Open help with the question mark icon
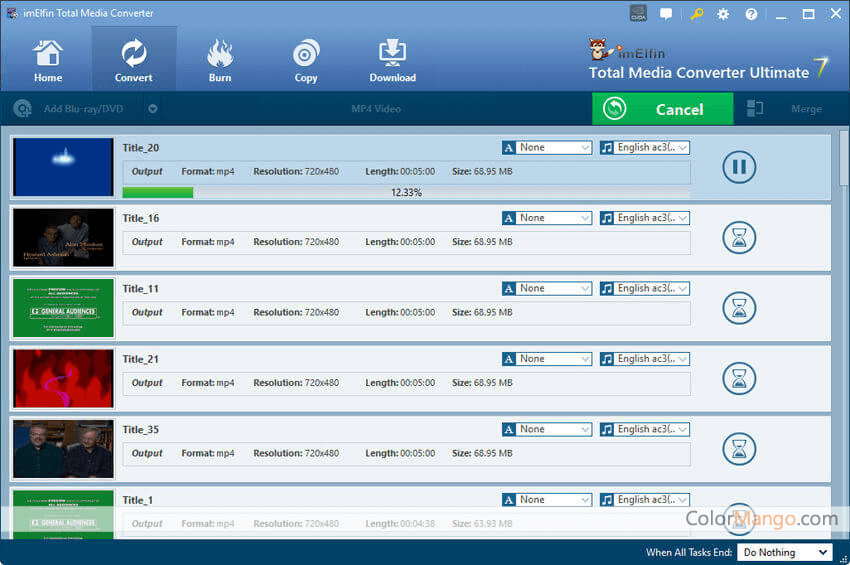Viewport: 850px width, 565px height. 751,14
